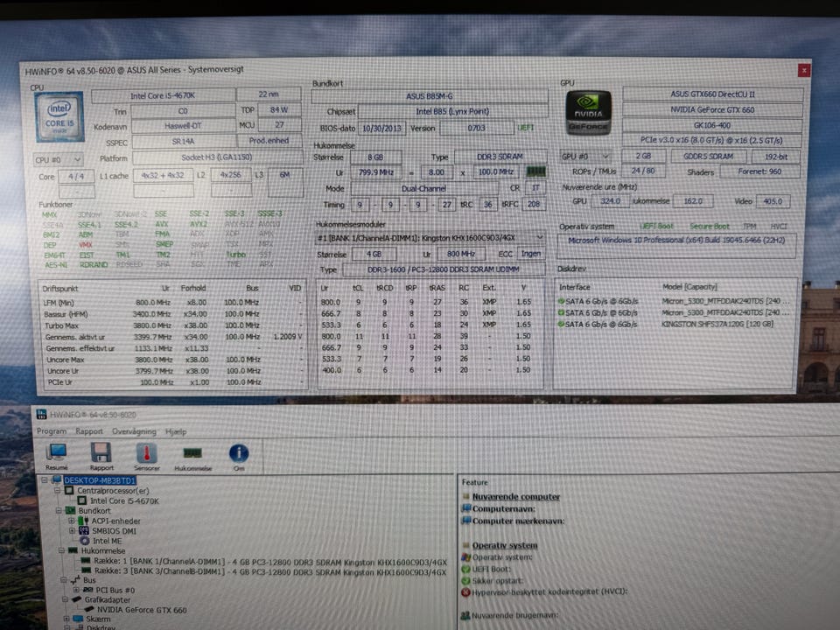The width and height of the screenshot is (840, 630).
Task: Click the BIOS date 10/30/2013 field
Action: tap(381, 129)
